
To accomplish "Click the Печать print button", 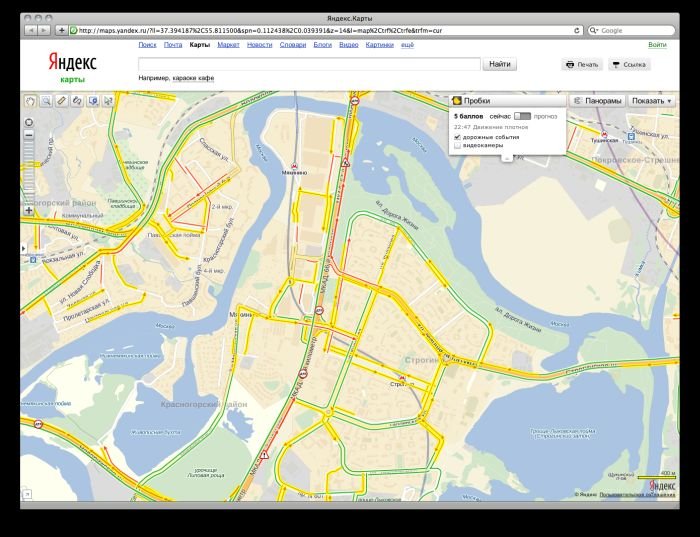I will (582, 65).
